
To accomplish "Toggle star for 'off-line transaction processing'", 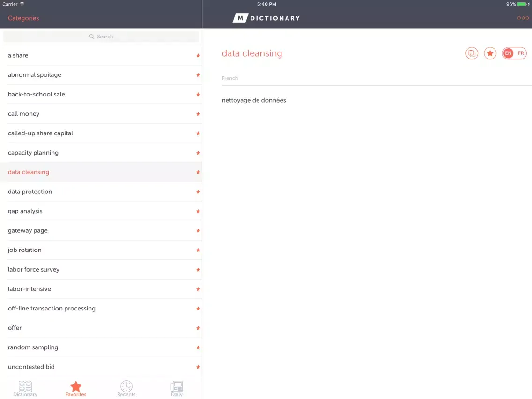I will point(198,309).
